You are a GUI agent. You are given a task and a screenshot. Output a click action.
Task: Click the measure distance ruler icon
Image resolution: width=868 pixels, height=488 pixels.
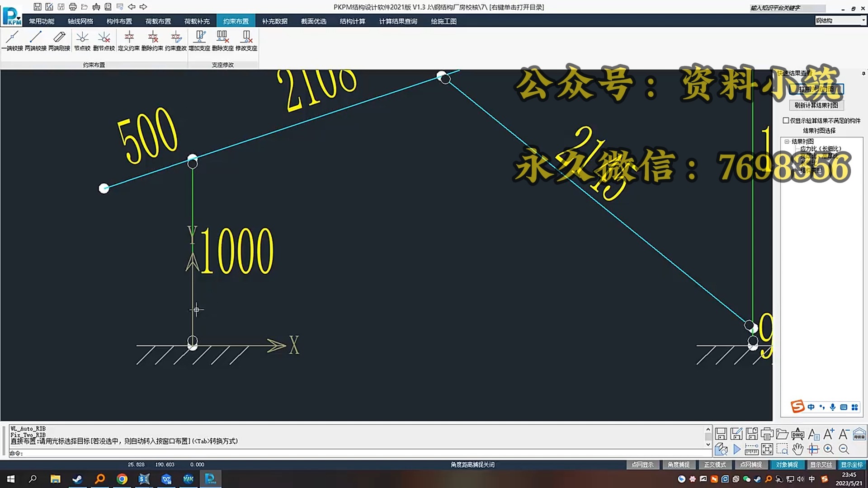(751, 449)
